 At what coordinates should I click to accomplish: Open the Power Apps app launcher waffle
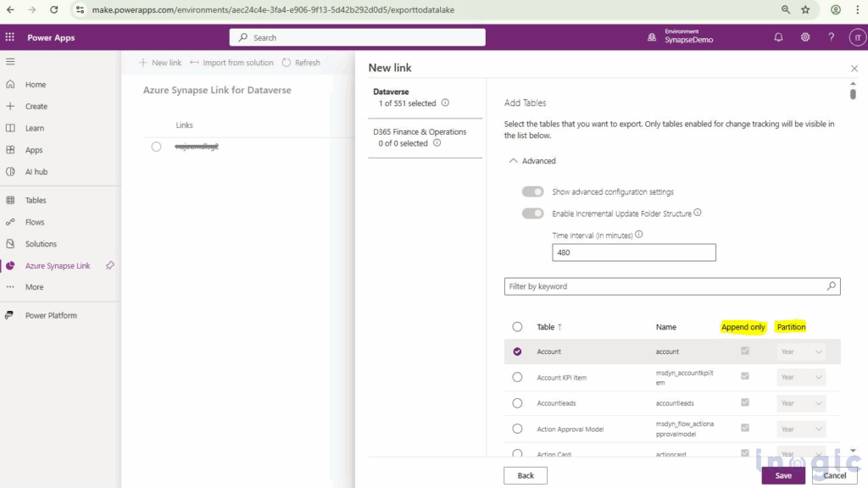coord(11,37)
